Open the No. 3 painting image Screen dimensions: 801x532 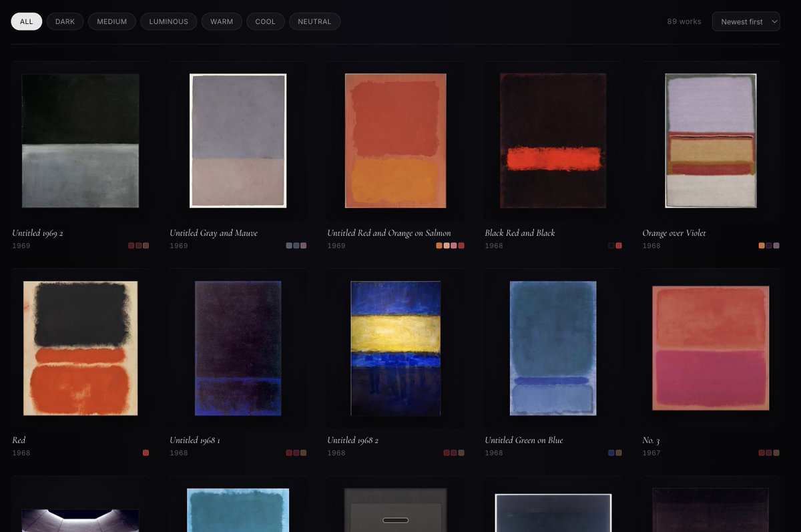coord(710,348)
